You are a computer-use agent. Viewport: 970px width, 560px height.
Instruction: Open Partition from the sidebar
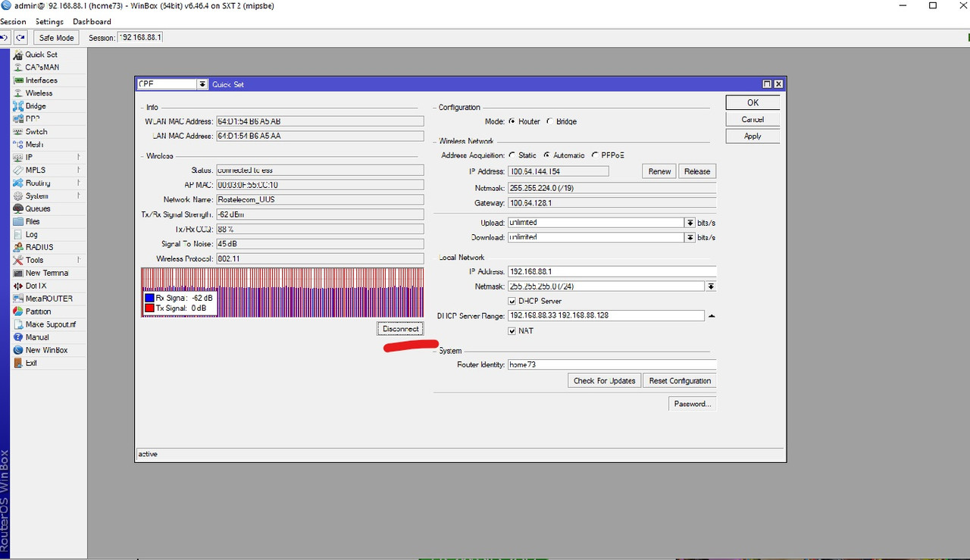pos(38,312)
